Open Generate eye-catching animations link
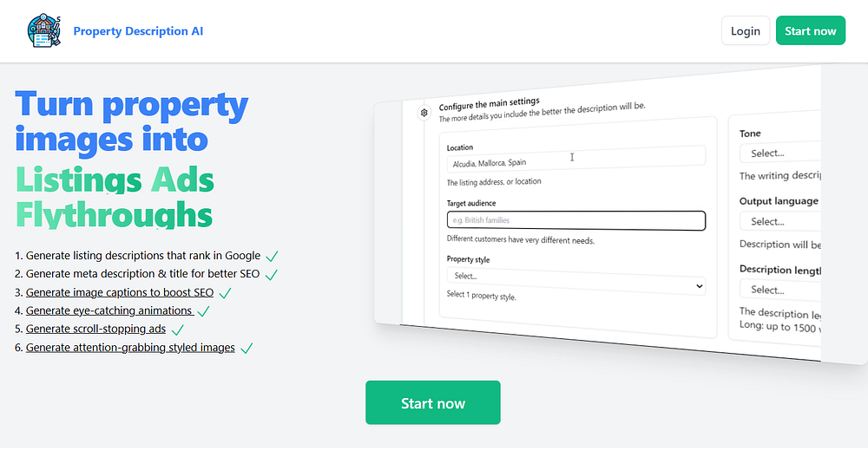The image size is (868, 470). (x=109, y=310)
